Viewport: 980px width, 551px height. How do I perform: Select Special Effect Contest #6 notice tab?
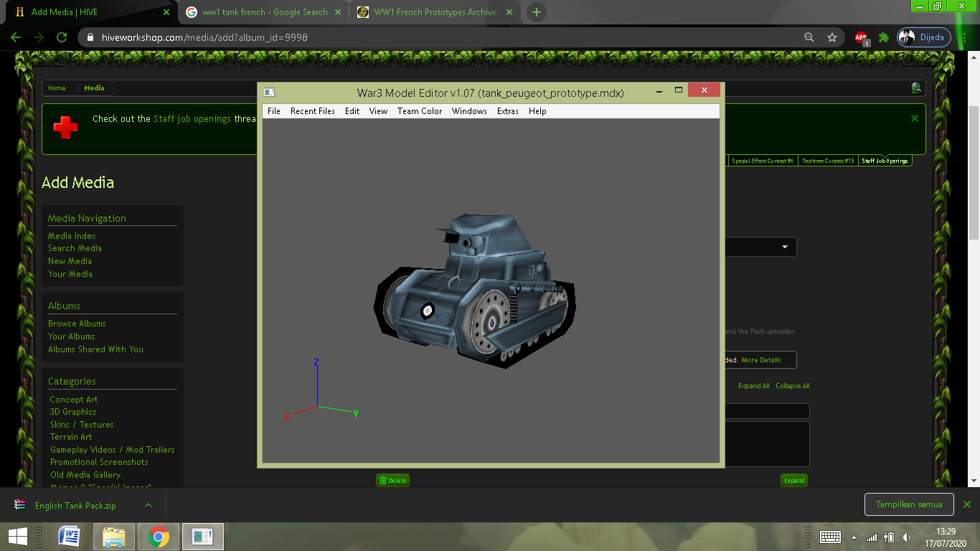(x=762, y=161)
